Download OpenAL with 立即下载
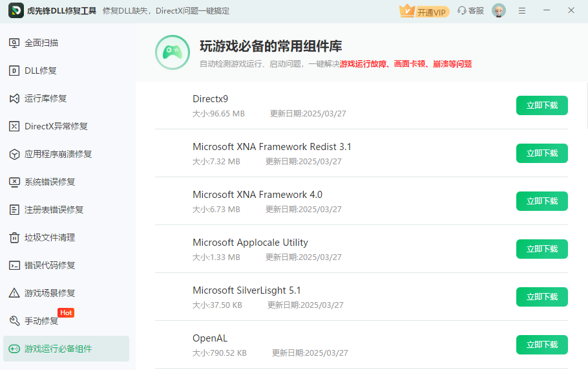 coord(542,345)
